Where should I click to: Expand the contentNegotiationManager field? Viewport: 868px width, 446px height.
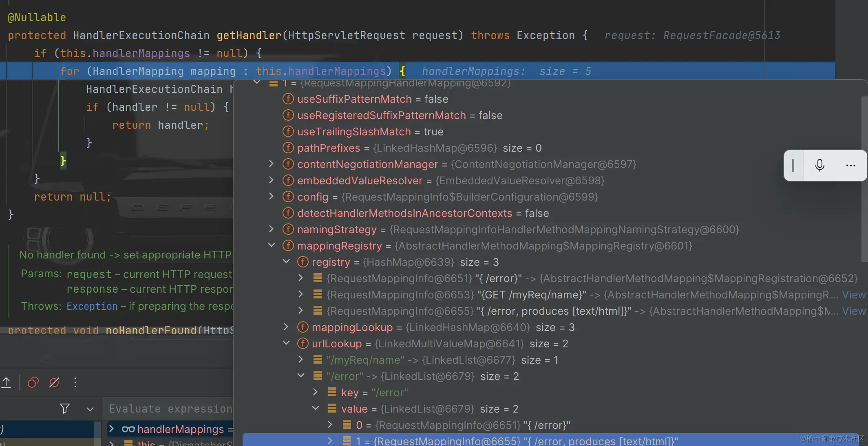(272, 164)
